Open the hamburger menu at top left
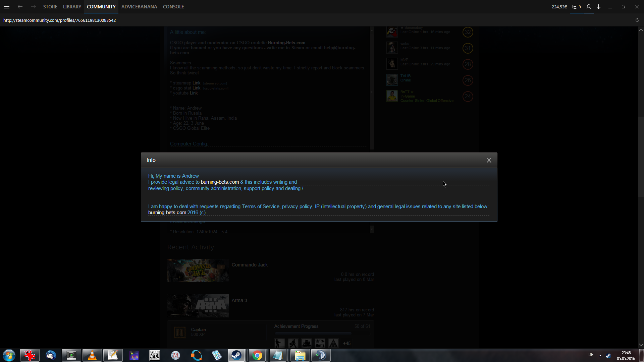Image resolution: width=644 pixels, height=362 pixels. [7, 7]
